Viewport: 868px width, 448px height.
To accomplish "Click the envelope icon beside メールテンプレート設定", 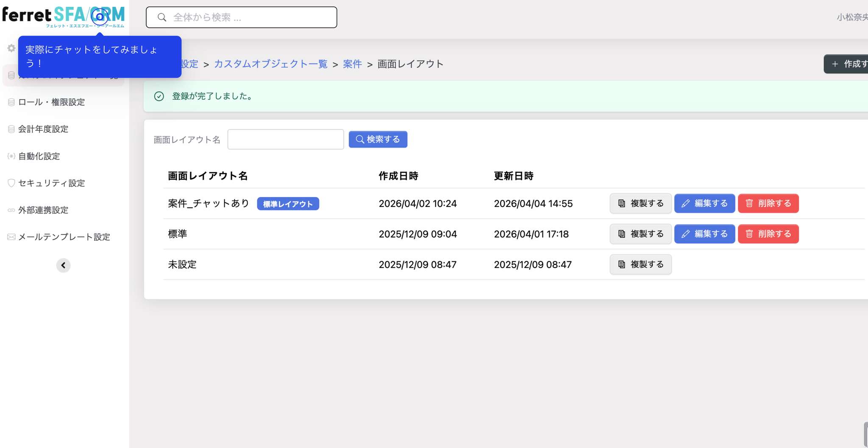I will coord(11,237).
